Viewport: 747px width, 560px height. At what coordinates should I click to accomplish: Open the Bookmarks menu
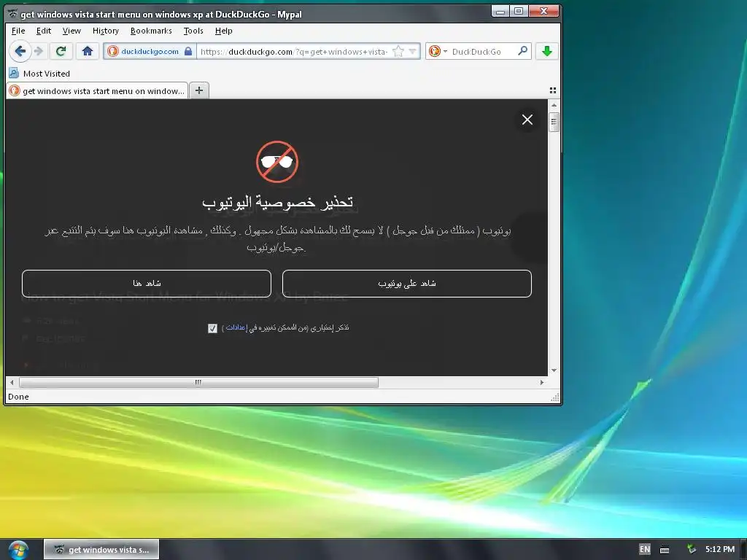pyautogui.click(x=151, y=31)
